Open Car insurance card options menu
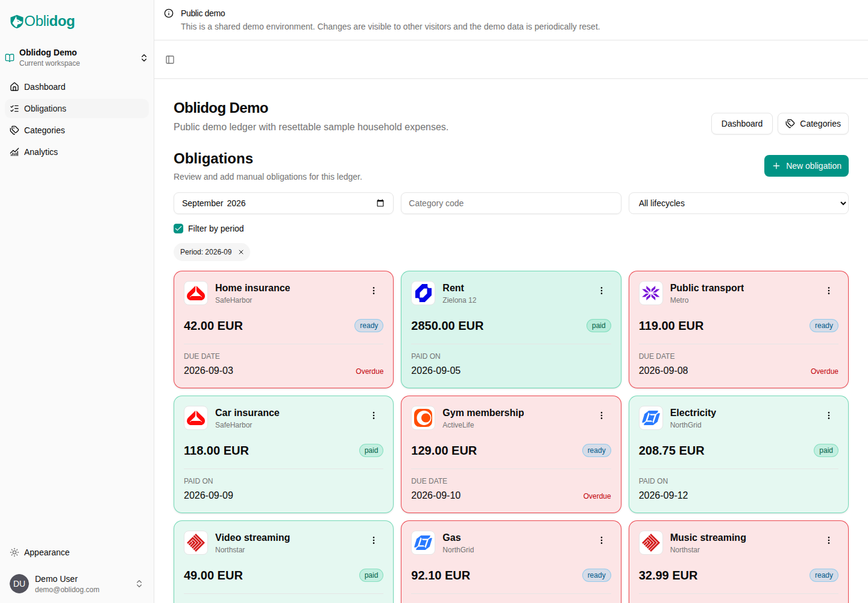 pos(374,415)
